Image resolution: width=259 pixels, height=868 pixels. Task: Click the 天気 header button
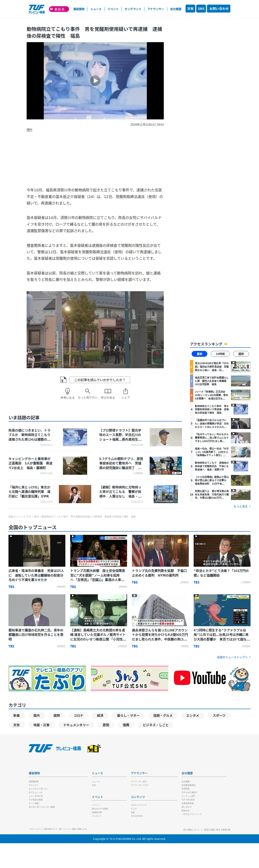click(x=191, y=9)
